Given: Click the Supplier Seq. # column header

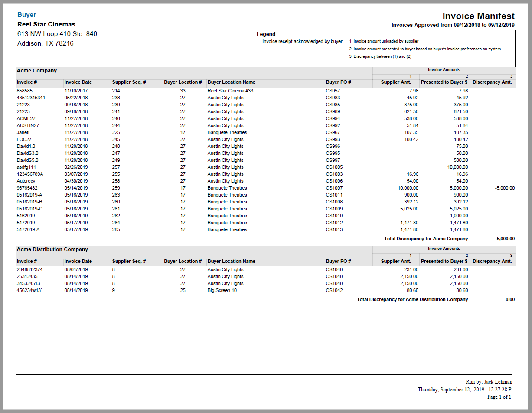Looking at the screenshot, I should (x=128, y=82).
